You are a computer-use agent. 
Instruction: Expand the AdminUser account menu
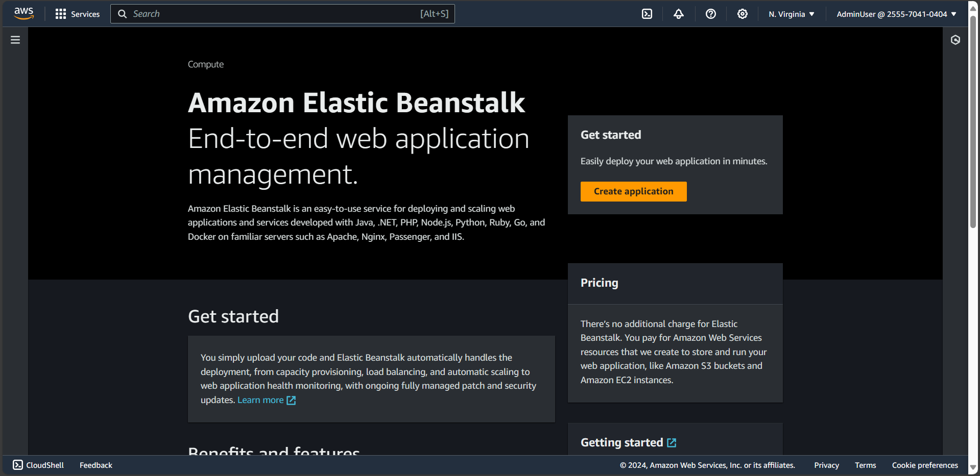click(x=896, y=14)
